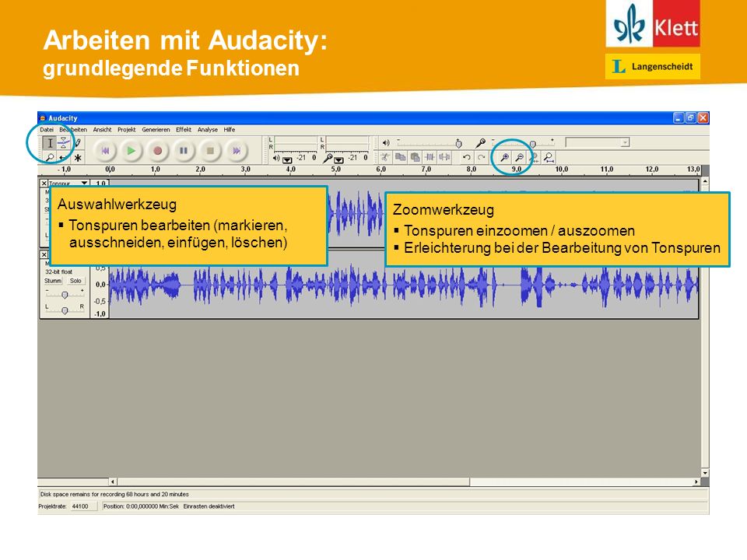Viewport: 747px width, 560px height.
Task: Click the Trim outside selection icon
Action: pyautogui.click(x=430, y=157)
